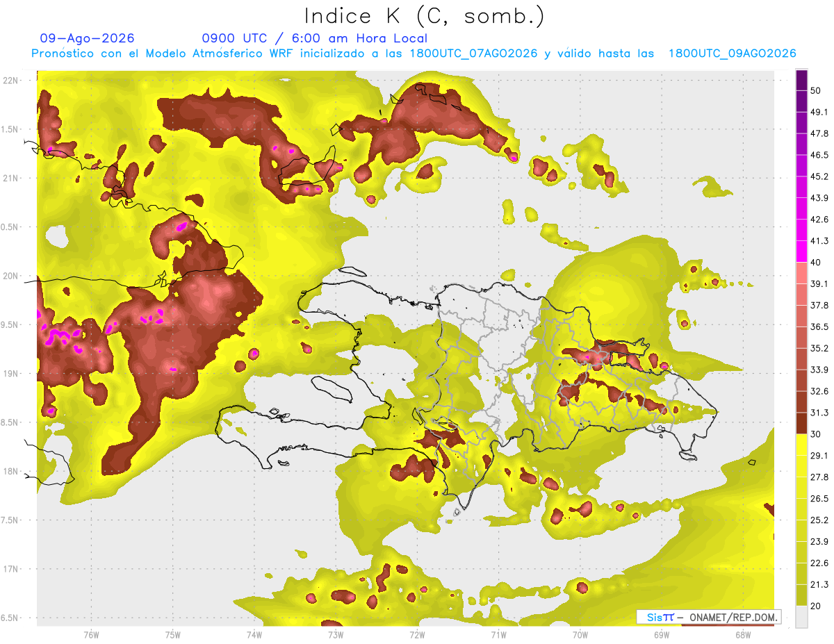Click the '29.1' color scale value

click(x=819, y=456)
